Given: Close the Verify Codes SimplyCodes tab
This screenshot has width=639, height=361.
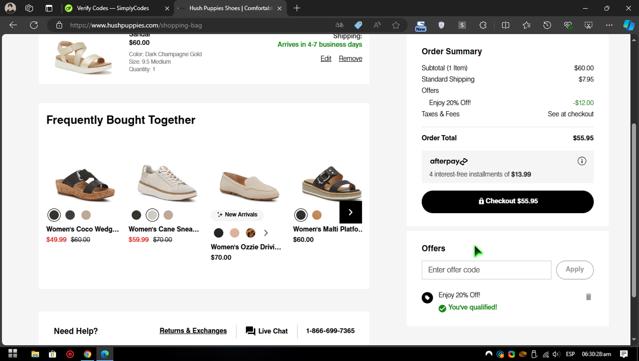Looking at the screenshot, I should (x=167, y=8).
